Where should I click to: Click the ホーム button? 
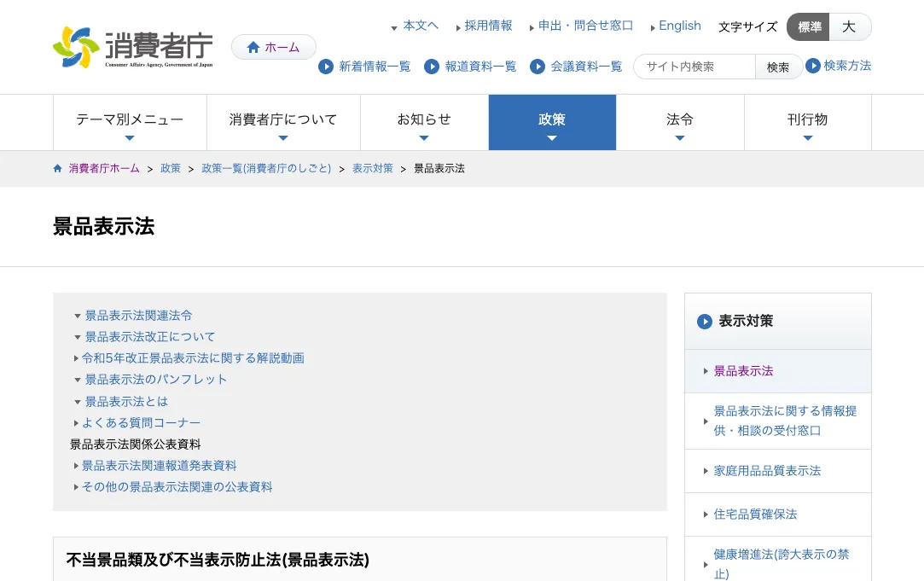tap(273, 47)
